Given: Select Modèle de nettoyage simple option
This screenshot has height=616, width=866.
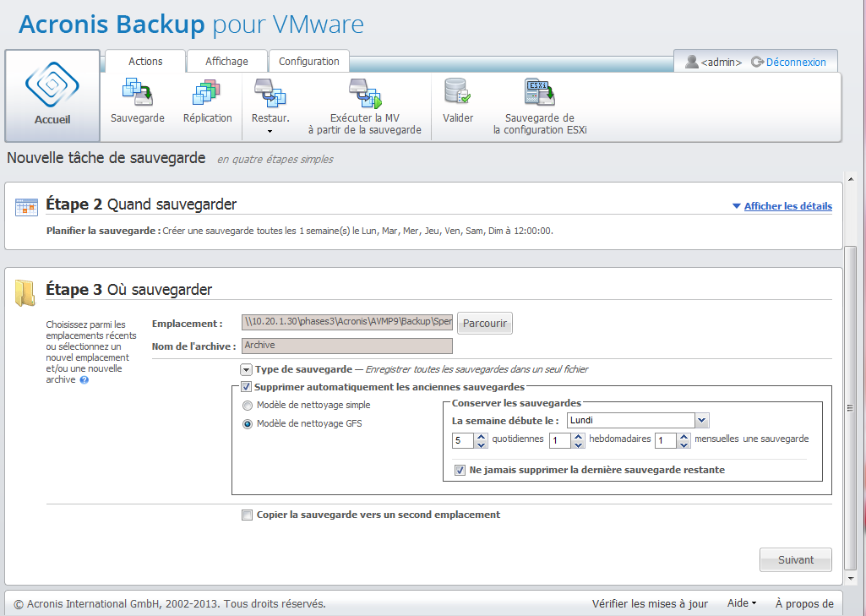Looking at the screenshot, I should click(x=248, y=406).
